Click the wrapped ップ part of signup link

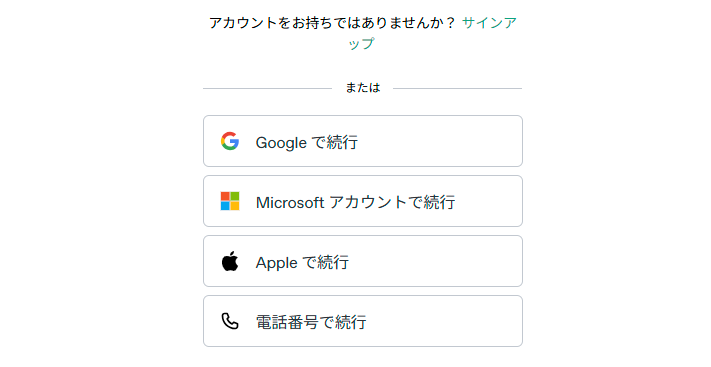(x=361, y=44)
